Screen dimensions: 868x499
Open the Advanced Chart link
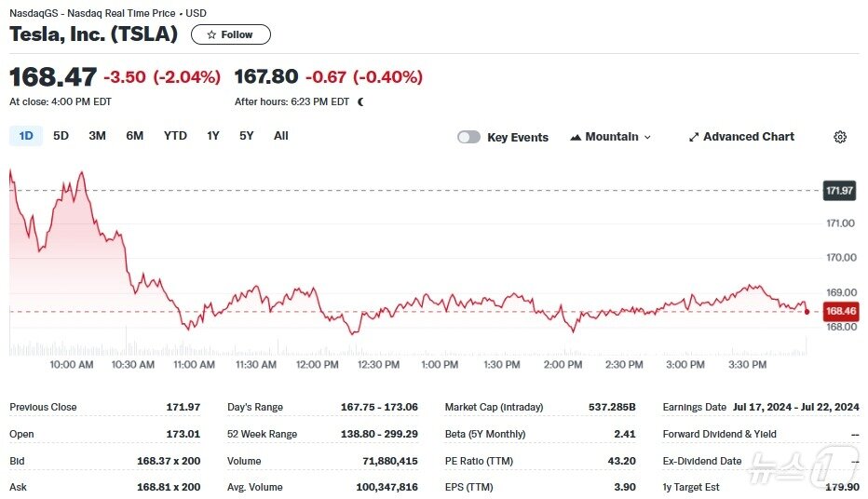[x=748, y=137]
